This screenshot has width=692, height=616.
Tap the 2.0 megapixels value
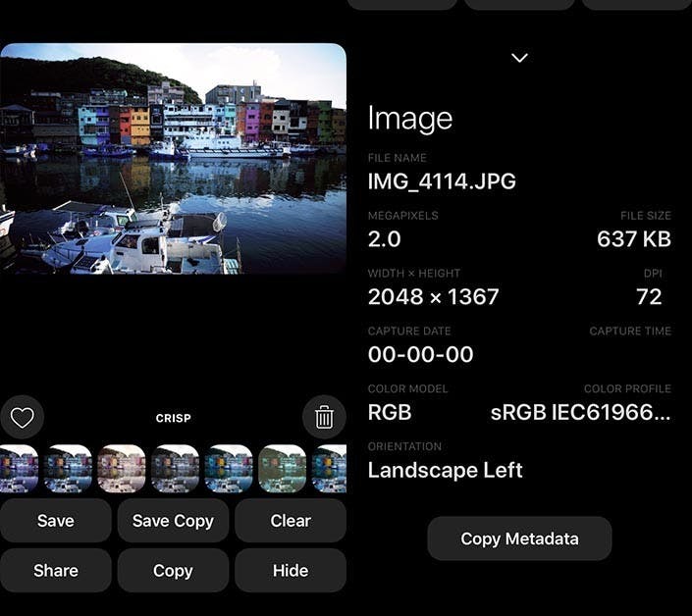385,239
